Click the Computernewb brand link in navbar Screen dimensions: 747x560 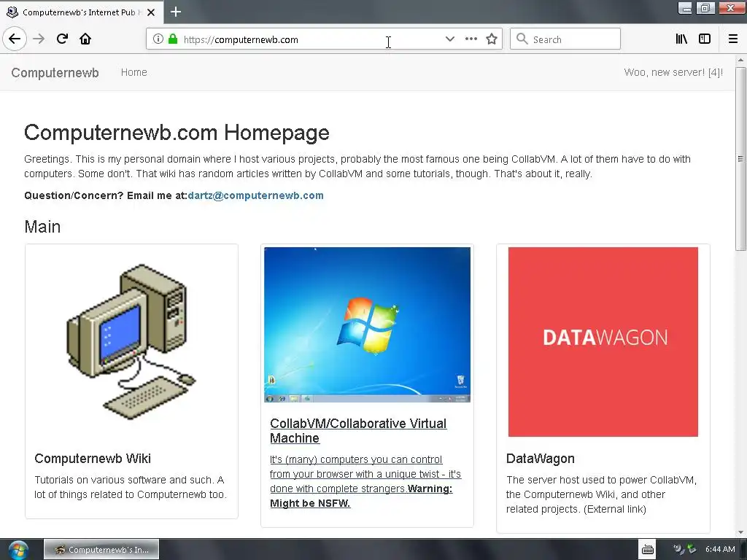click(x=55, y=73)
